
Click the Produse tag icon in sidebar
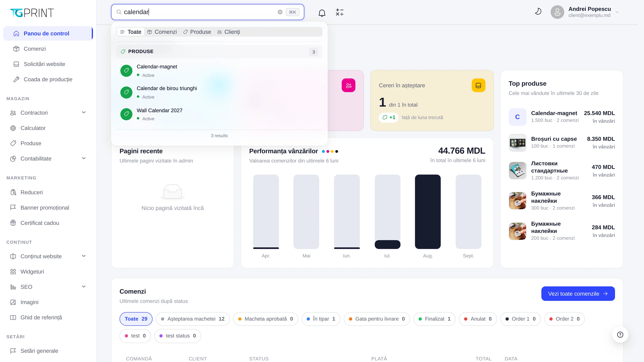pos(13,143)
